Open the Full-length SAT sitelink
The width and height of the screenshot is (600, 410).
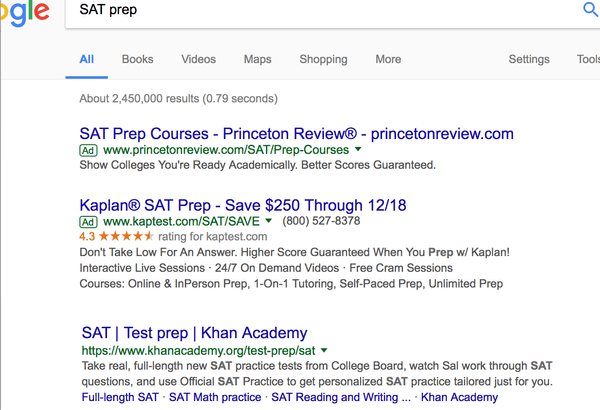120,397
